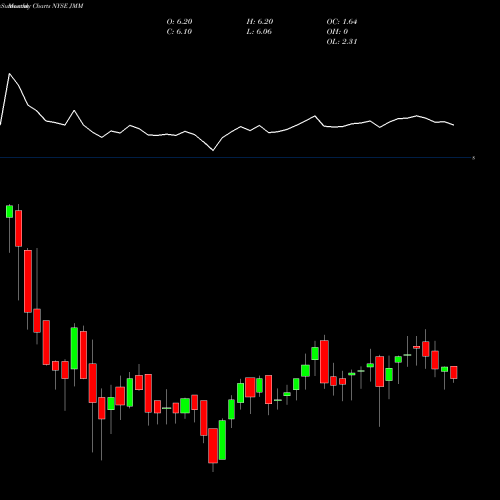
Task: Click the 'OL: 2.31' reading
Action: point(342,41)
